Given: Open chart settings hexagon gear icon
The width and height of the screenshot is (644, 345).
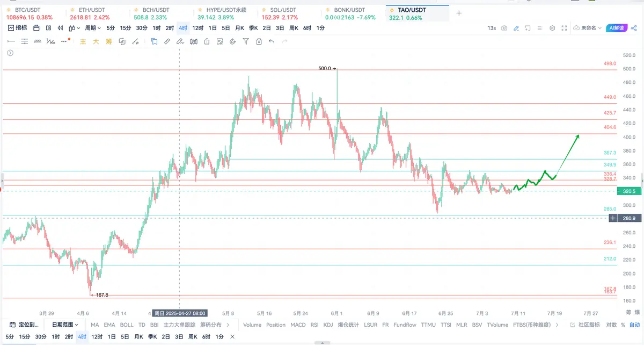Looking at the screenshot, I should (x=552, y=28).
